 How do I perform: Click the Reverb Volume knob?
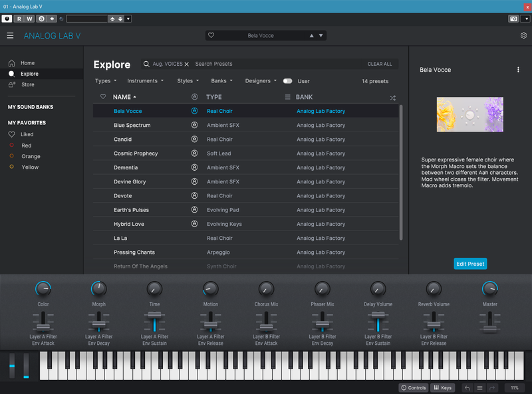coord(434,289)
